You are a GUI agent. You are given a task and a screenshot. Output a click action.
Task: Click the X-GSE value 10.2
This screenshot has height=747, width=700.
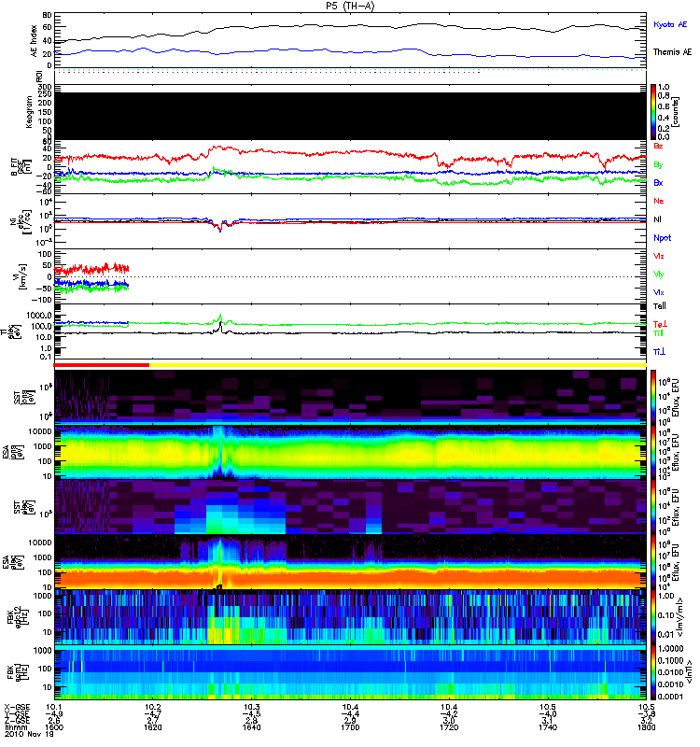coord(152,707)
